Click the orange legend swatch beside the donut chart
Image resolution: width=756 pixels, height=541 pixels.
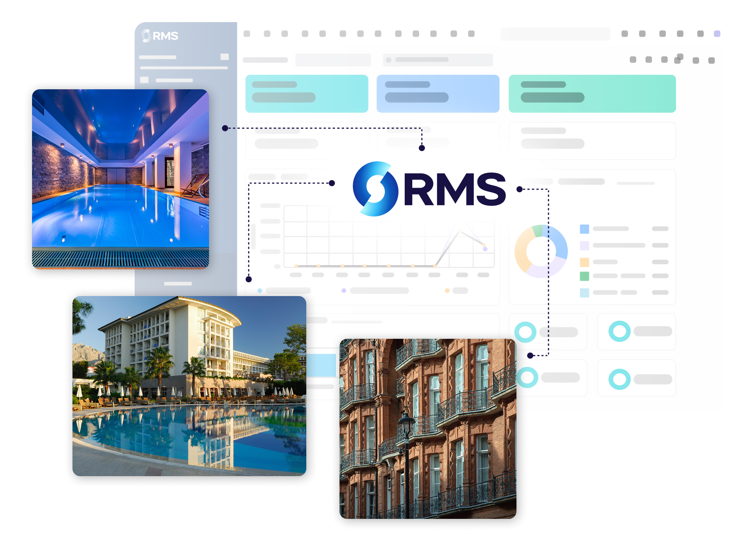coord(584,262)
